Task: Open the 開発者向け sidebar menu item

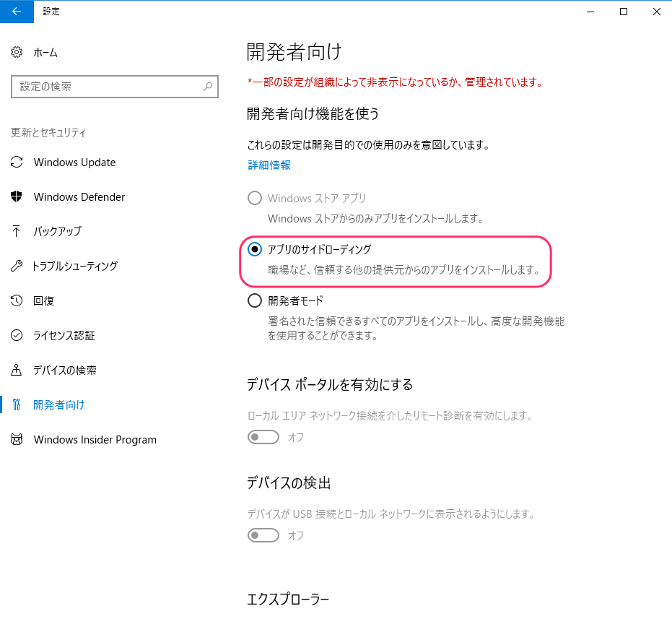Action: click(59, 405)
